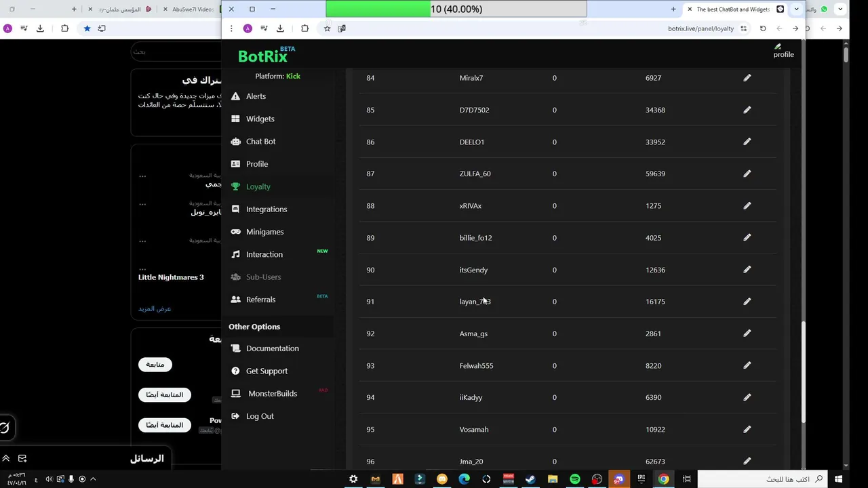Edit Asma_gs loyalty points
Screen dimensions: 868x488
coord(747,333)
